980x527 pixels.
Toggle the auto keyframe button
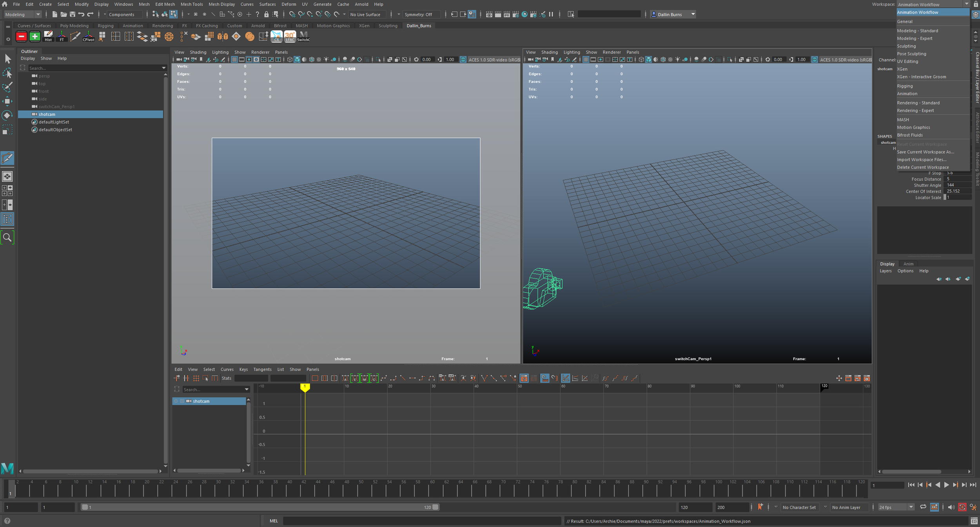pyautogui.click(x=962, y=507)
